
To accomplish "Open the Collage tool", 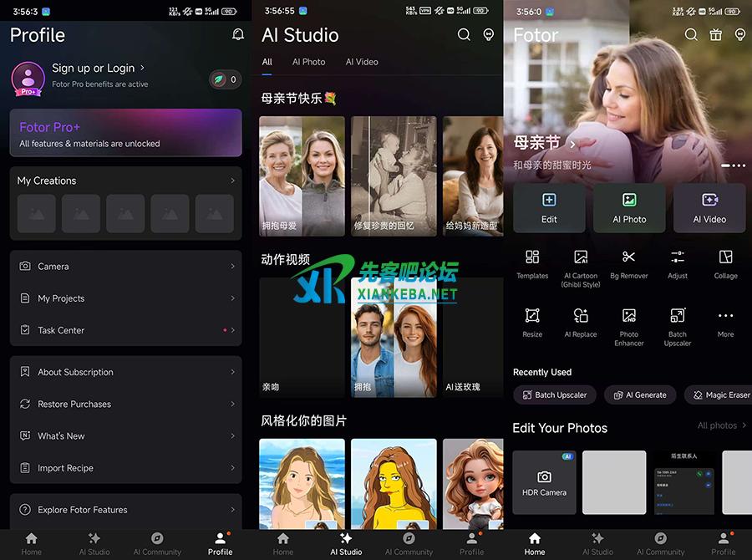I will 725,257.
